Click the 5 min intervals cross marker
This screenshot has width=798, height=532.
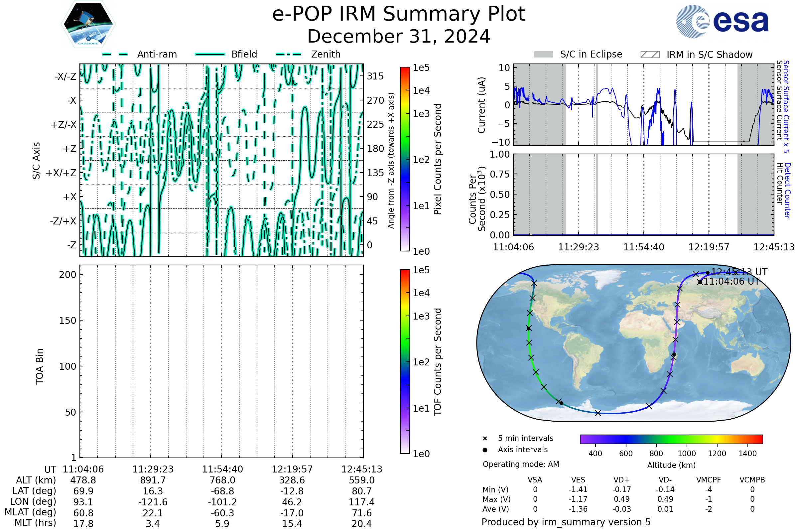coord(485,439)
